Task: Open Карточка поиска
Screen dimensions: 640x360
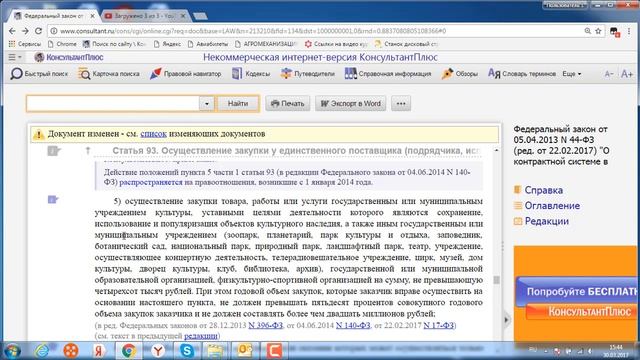Action: pyautogui.click(x=109, y=74)
